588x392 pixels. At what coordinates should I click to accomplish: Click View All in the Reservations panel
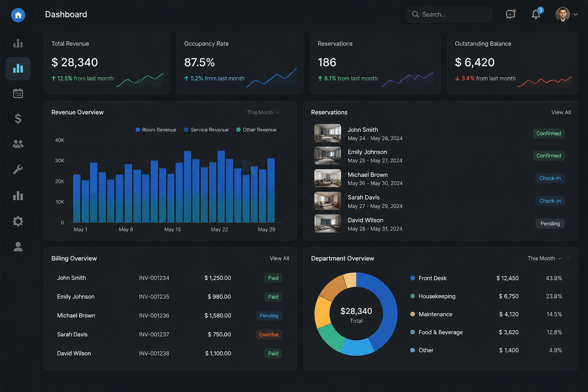pyautogui.click(x=561, y=113)
